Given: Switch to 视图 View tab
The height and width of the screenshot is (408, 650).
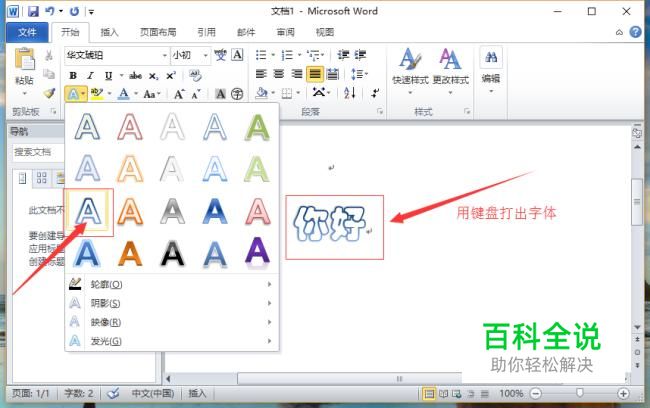Looking at the screenshot, I should 325,32.
